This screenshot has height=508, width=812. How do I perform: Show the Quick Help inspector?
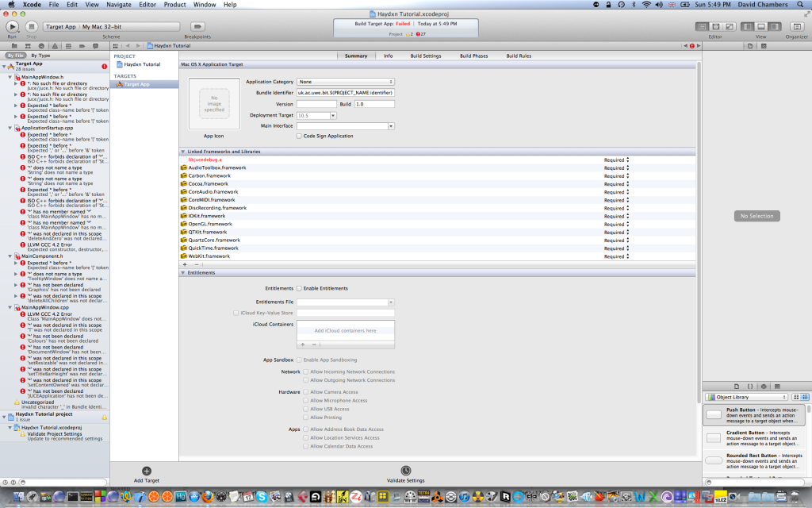[764, 46]
